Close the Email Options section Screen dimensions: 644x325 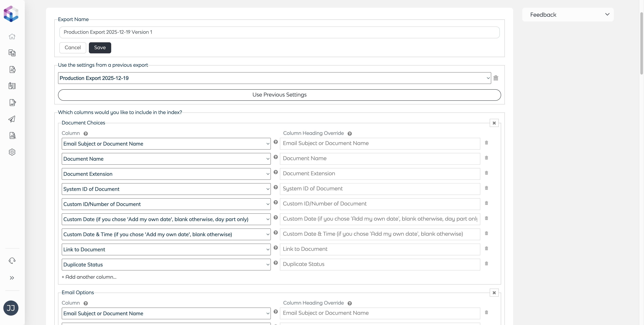[494, 293]
